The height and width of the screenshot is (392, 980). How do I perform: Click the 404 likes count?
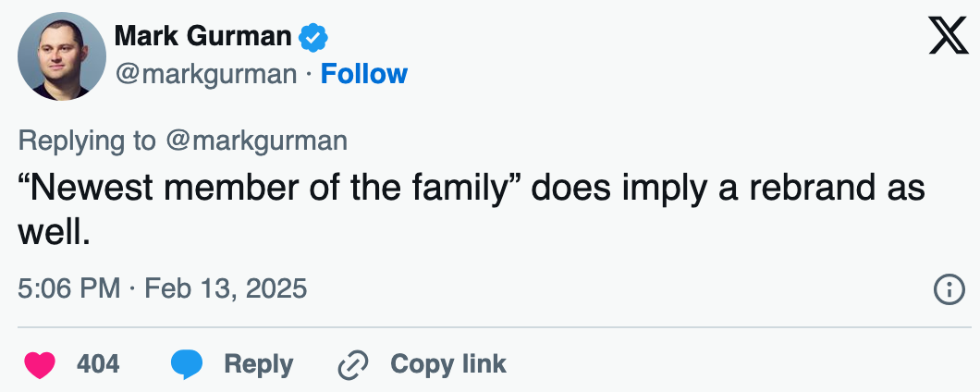[98, 364]
